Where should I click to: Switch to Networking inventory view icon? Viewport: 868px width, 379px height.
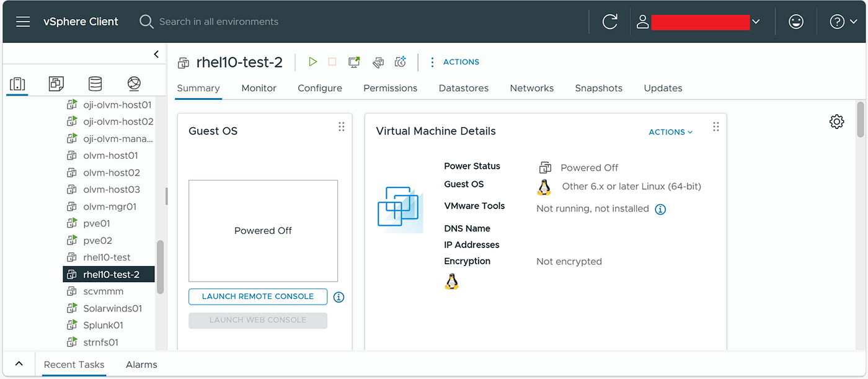click(x=134, y=84)
